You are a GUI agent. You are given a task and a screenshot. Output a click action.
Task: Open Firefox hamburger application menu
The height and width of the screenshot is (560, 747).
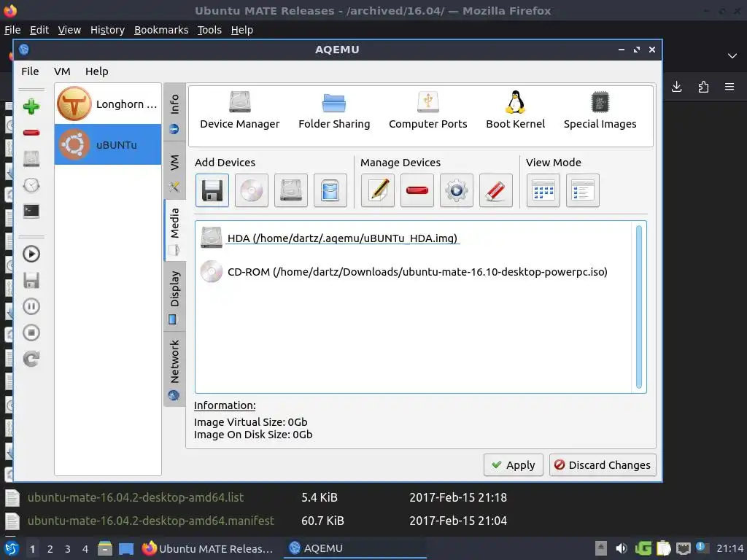(729, 87)
